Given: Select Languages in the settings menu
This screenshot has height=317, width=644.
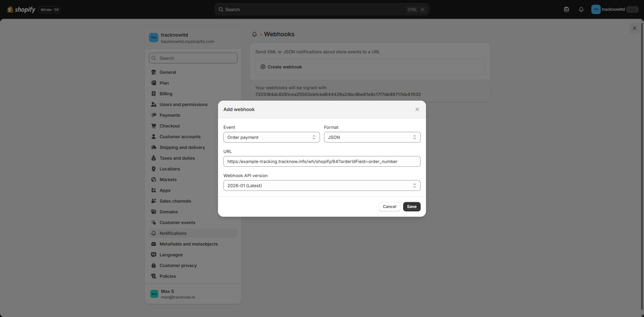Looking at the screenshot, I should click(x=171, y=255).
